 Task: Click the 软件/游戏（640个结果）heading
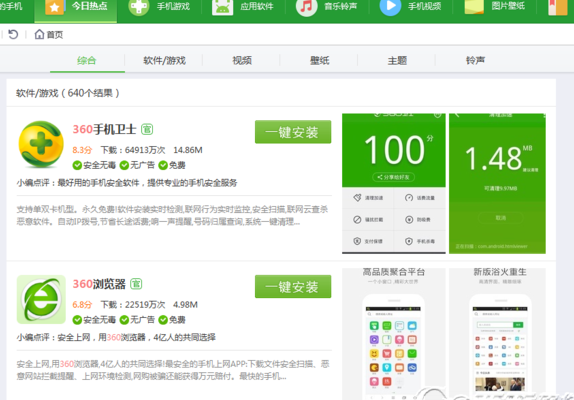pyautogui.click(x=68, y=93)
